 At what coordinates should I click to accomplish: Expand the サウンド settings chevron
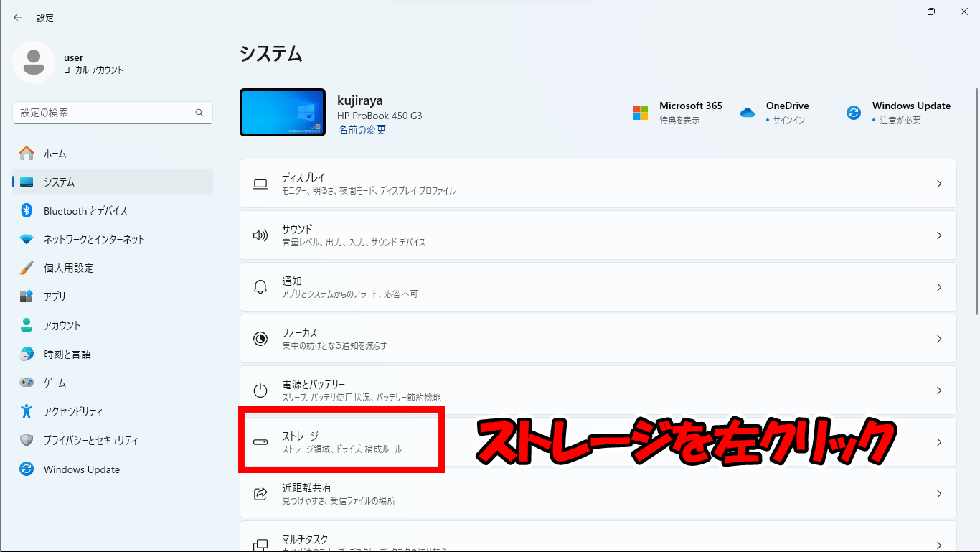939,235
